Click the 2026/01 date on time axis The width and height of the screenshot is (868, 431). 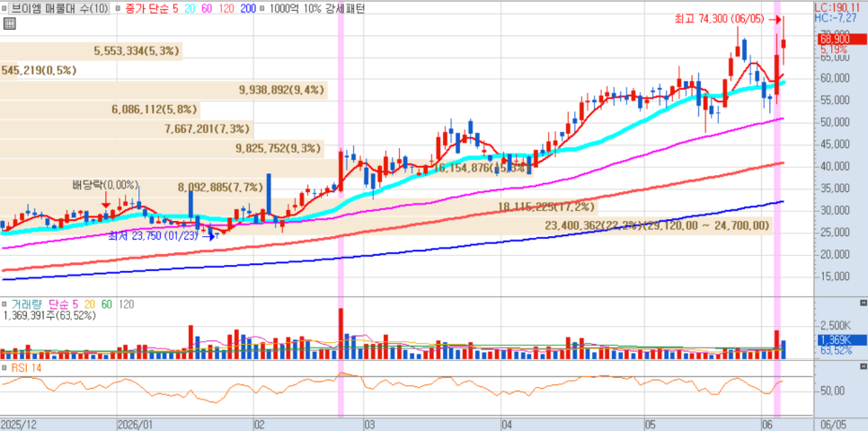136,425
